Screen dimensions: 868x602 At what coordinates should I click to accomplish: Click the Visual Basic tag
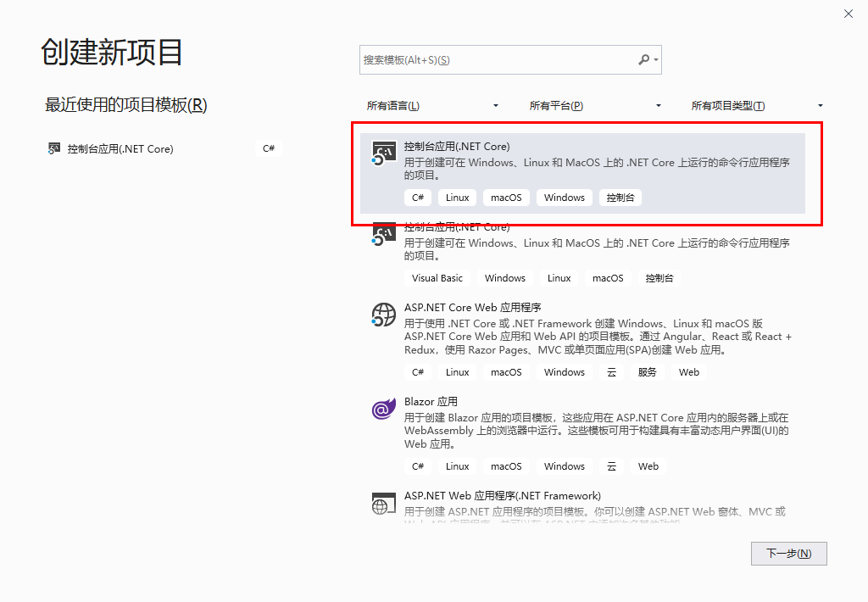(x=437, y=278)
